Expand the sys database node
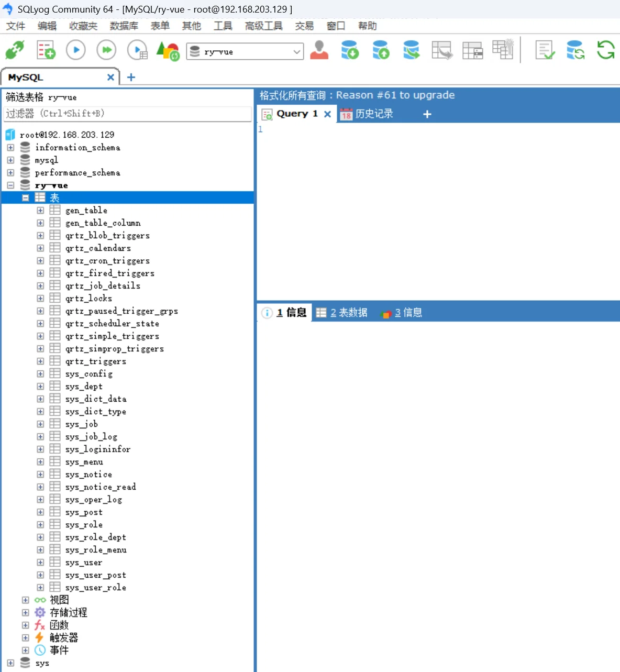 (x=10, y=663)
